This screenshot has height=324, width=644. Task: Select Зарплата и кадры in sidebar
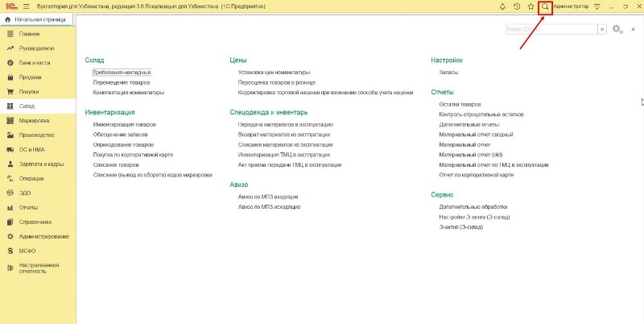42,164
